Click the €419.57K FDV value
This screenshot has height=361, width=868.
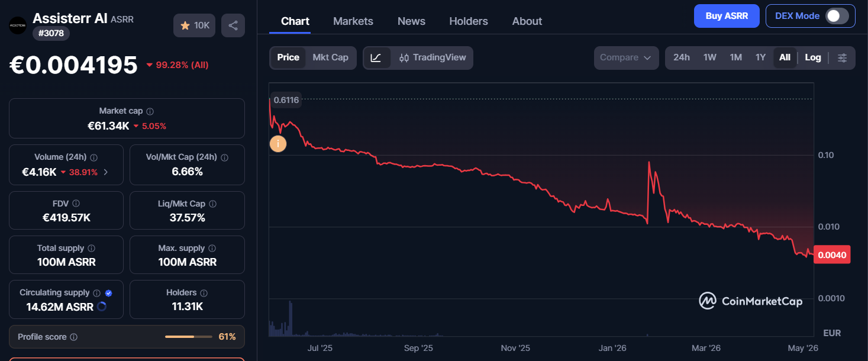(66, 218)
